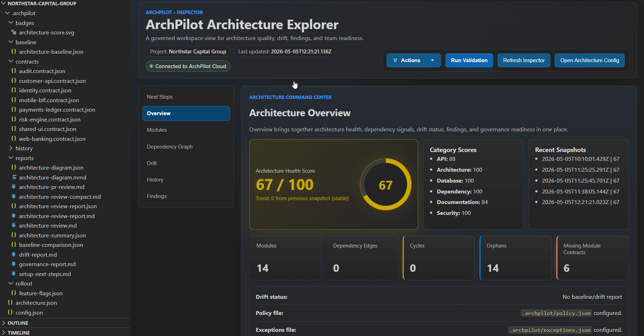Open the architecture.json file
The image size is (644, 336).
point(36,303)
